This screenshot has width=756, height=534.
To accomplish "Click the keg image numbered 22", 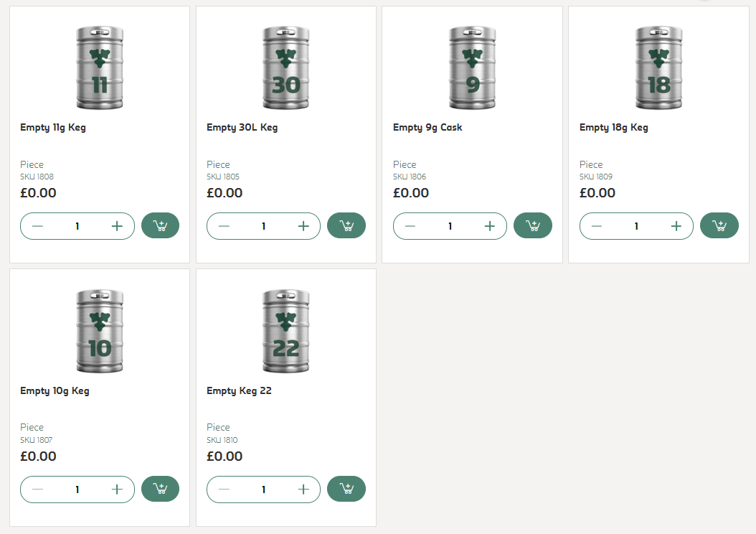I will coord(286,331).
